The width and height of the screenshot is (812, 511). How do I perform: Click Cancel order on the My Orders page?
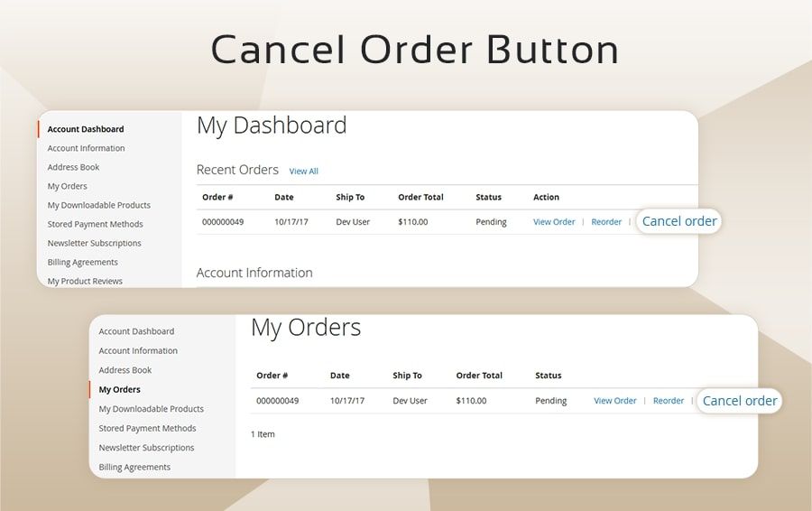[x=739, y=401]
